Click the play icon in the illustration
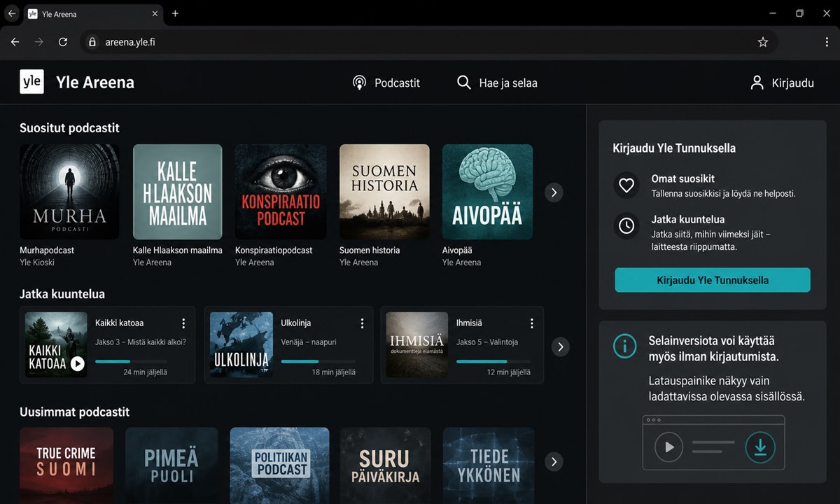The image size is (840, 504). point(669,447)
